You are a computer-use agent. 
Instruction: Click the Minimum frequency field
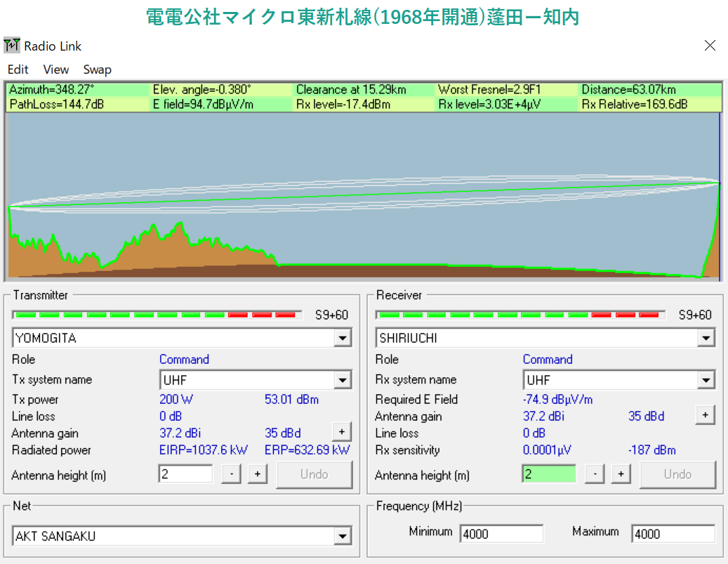coord(501,534)
